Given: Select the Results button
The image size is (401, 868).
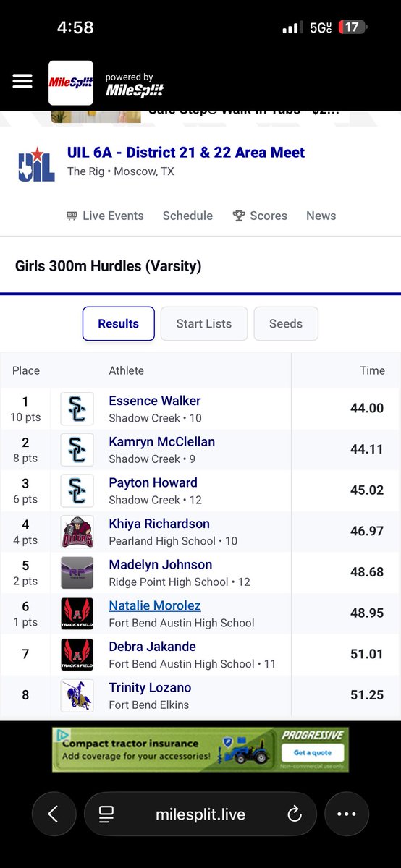Looking at the screenshot, I should point(119,323).
